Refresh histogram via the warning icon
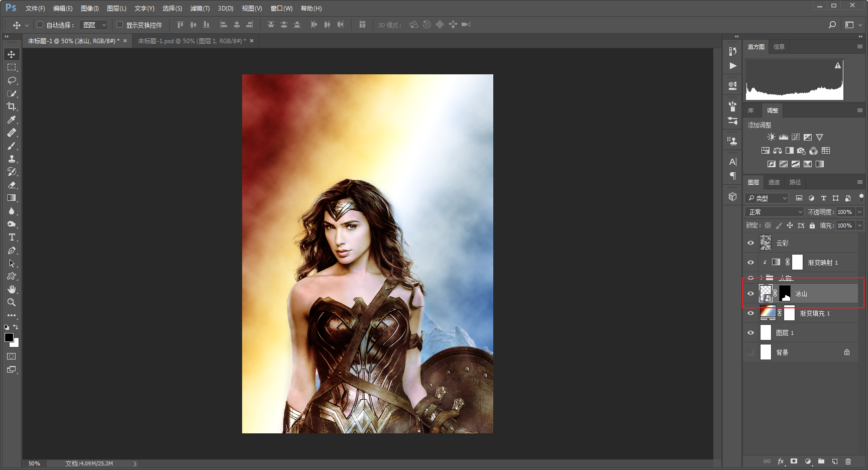This screenshot has height=470, width=868. [838, 65]
